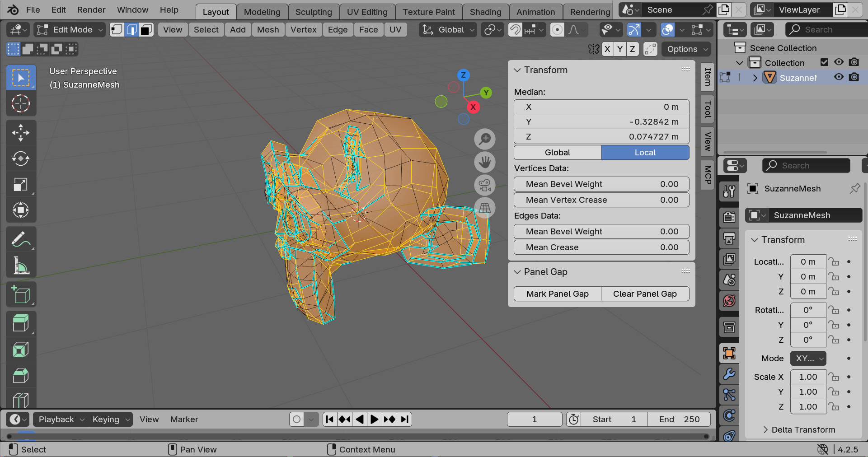Select the Move tool
This screenshot has width=868, height=457.
tap(21, 132)
